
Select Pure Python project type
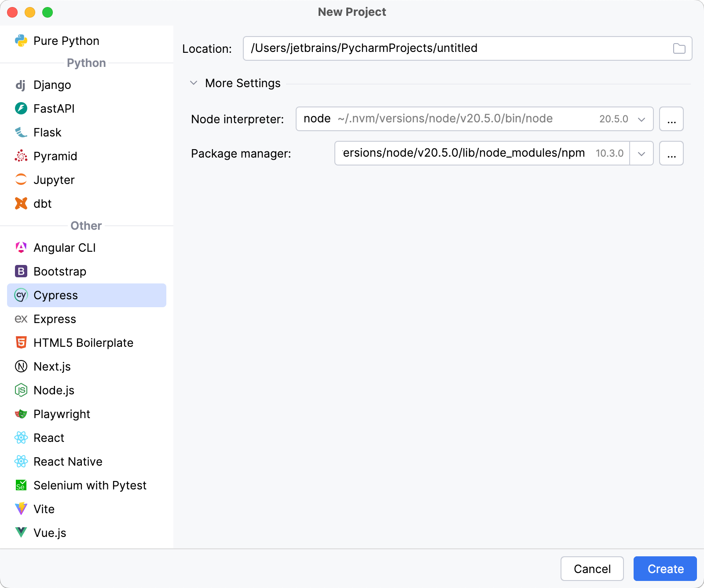66,41
